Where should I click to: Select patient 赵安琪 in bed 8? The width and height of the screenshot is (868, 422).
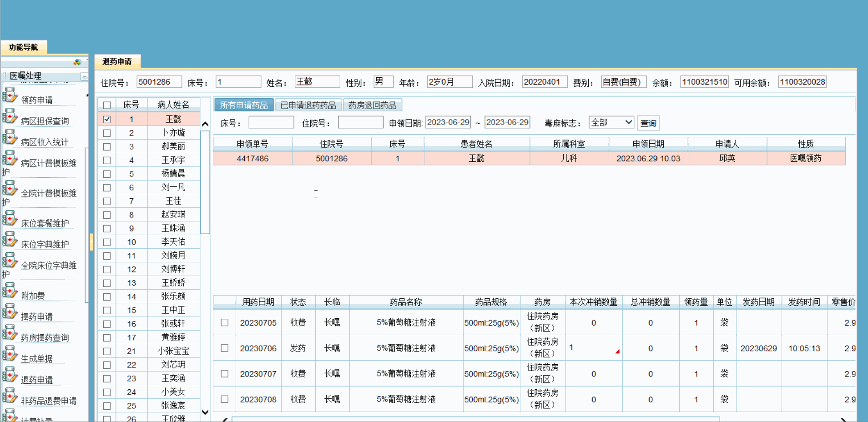[x=173, y=215]
